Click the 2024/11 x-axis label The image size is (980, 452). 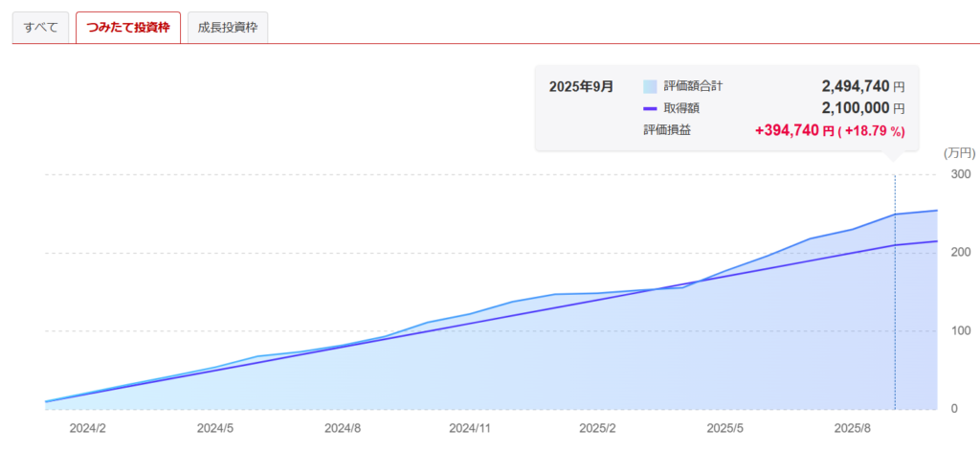tap(470, 428)
